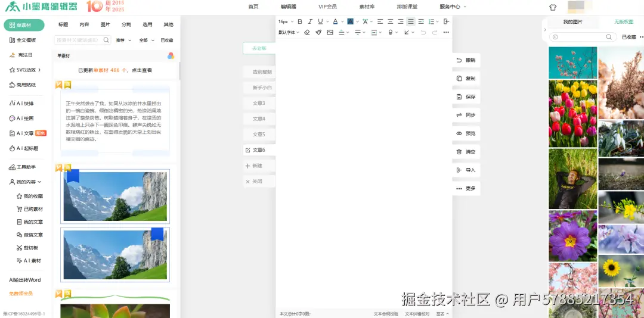Go to 首页 in top navigation

(253, 7)
